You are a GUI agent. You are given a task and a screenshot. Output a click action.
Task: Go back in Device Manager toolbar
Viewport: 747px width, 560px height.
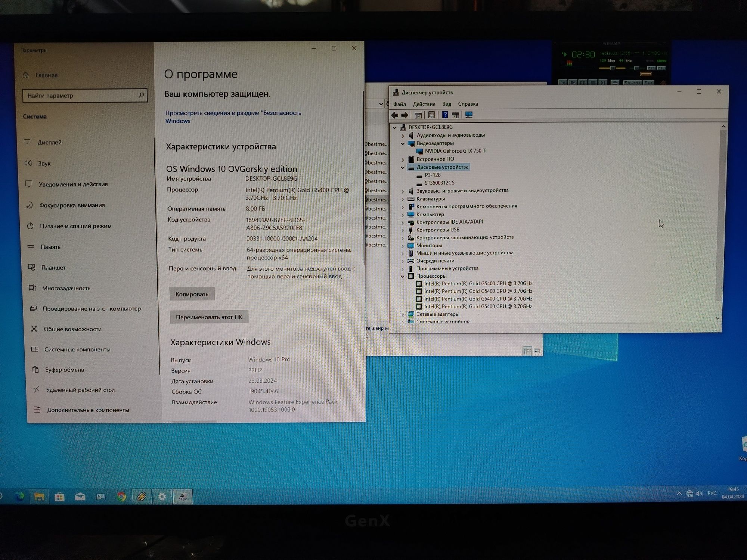[x=395, y=115]
